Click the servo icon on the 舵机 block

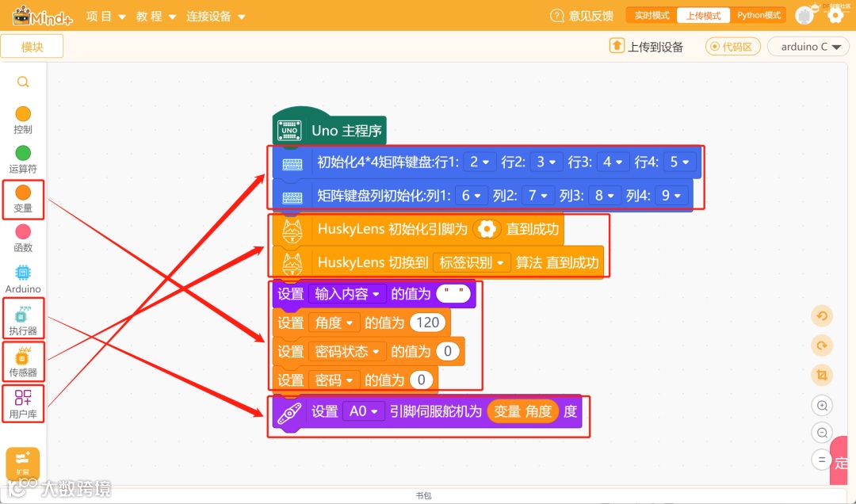[x=289, y=413]
